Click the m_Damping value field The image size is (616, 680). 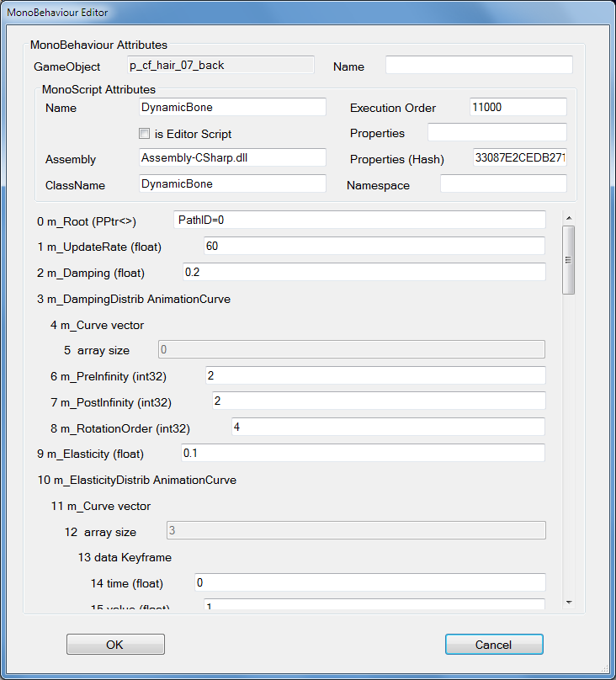point(364,272)
